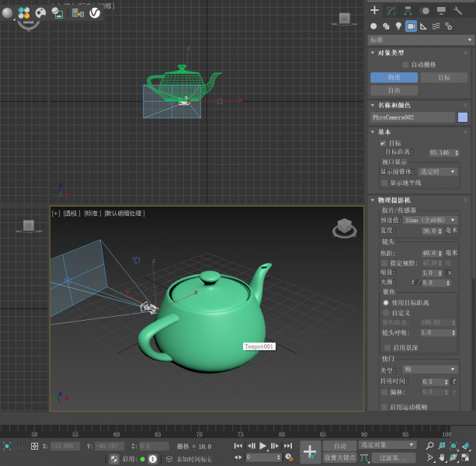476x466 pixels.
Task: Click the perspective viewport ViewCube
Action: (344, 228)
